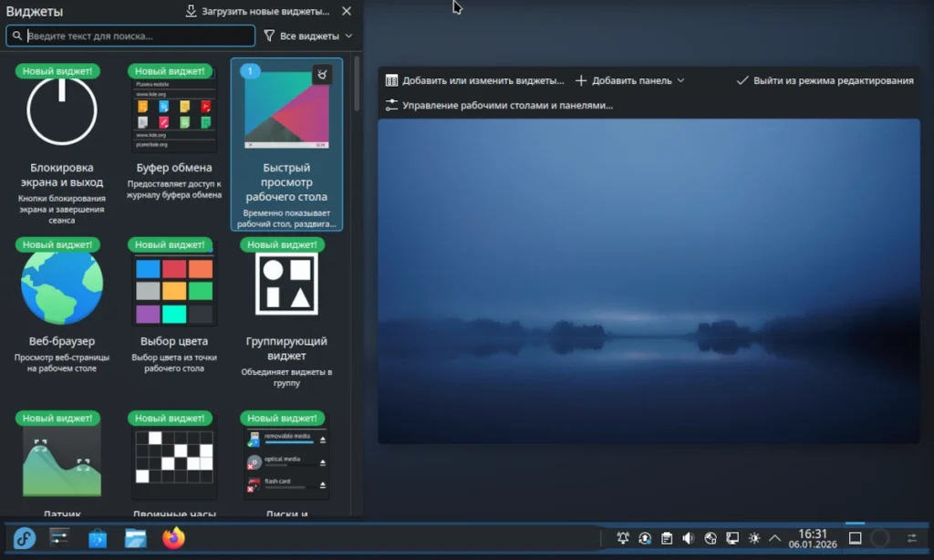Open the Dolphin file manager
Viewport: 934px width, 560px height.
(136, 538)
